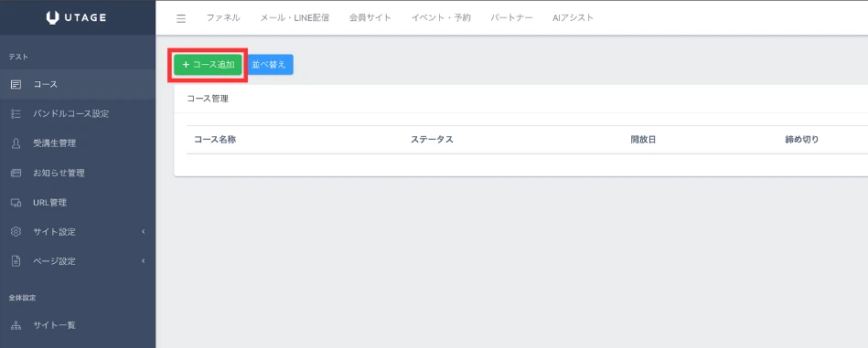868x348 pixels.
Task: Toggle the hamburger sidebar menu icon
Action: point(181,18)
